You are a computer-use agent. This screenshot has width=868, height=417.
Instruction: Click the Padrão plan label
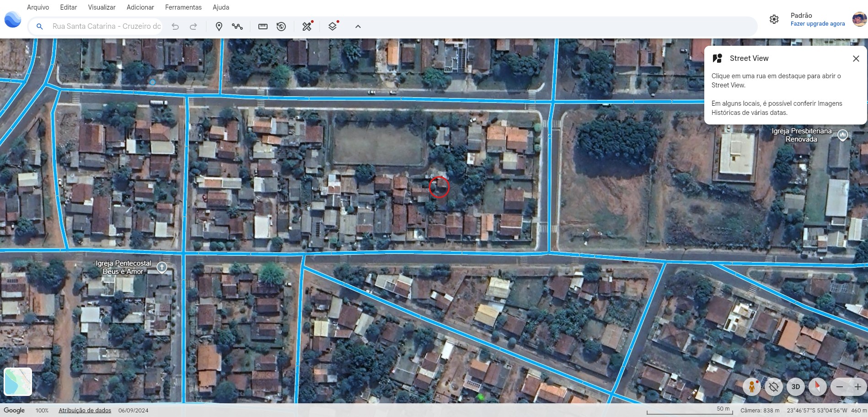click(801, 16)
